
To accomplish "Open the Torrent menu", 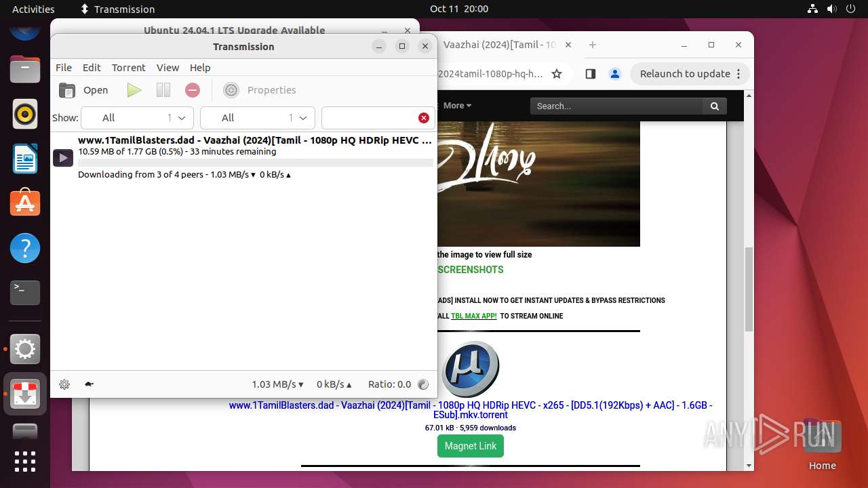I will click(129, 68).
